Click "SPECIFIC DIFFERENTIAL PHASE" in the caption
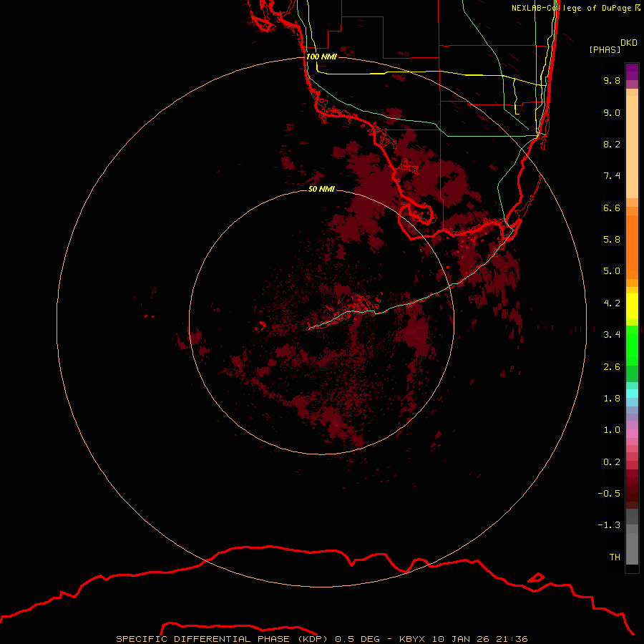Screen dimensions: 644x644 point(203,639)
